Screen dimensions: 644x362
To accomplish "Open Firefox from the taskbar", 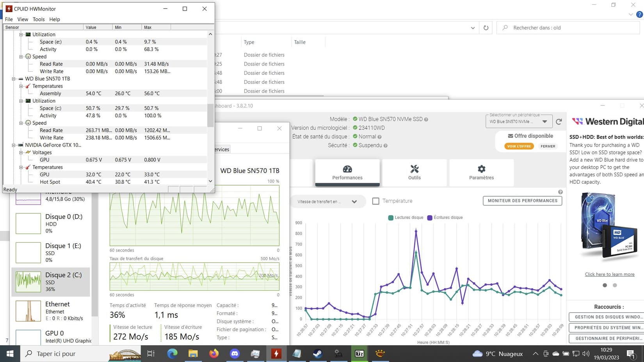I will (214, 353).
